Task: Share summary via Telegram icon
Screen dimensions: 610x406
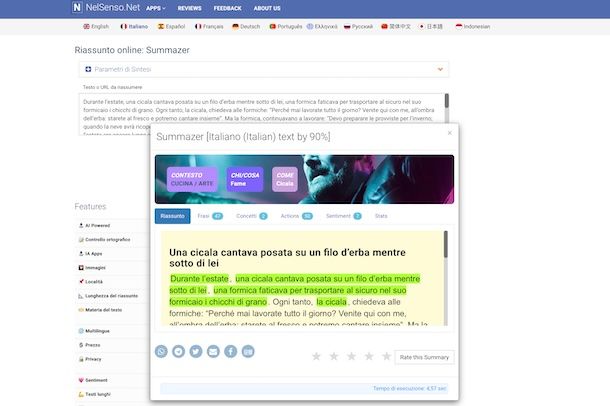Action: coord(179,351)
